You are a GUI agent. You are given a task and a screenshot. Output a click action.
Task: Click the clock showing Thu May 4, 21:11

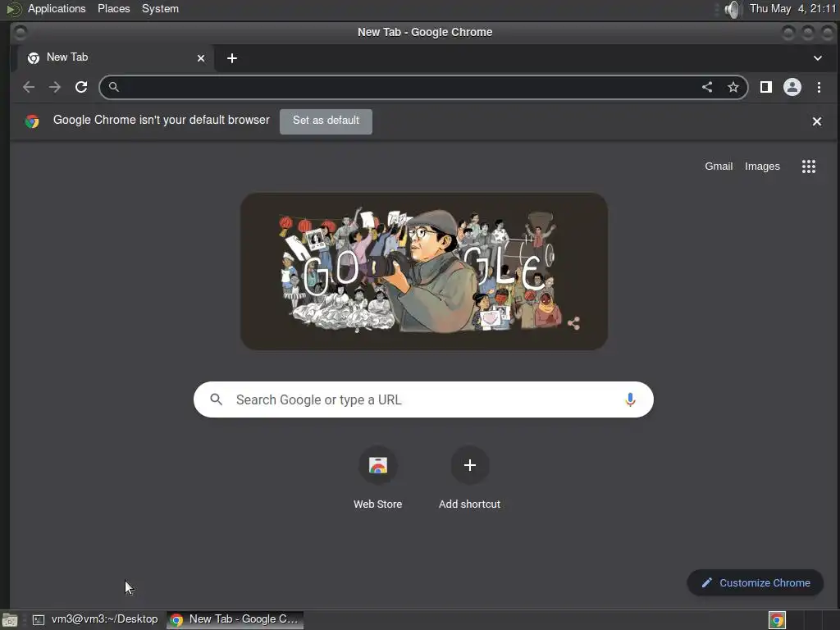pos(793,8)
